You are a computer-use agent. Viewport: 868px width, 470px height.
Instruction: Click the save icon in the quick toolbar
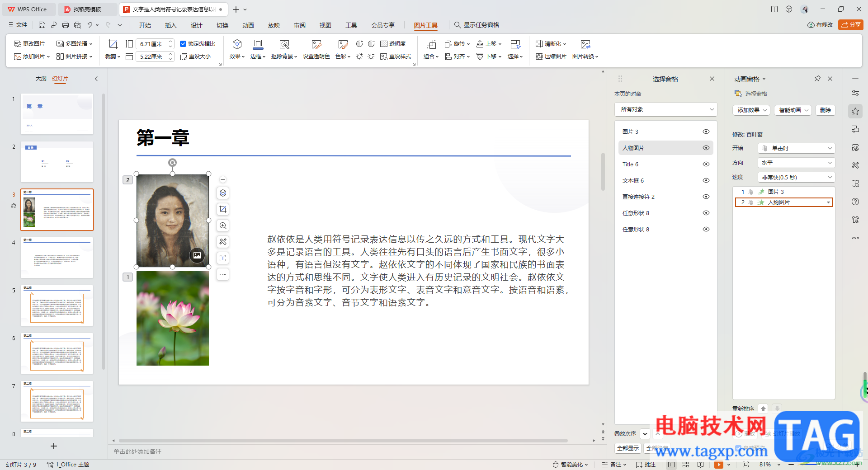[42, 25]
